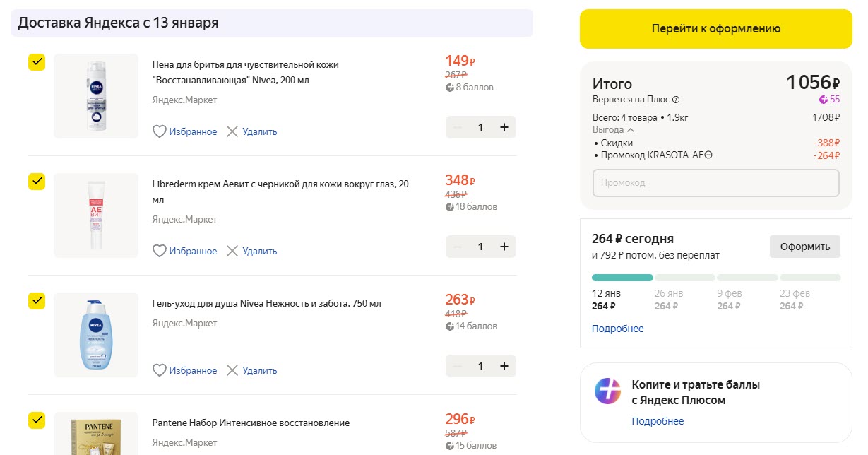Open Подробнее under payment schedule

point(617,328)
